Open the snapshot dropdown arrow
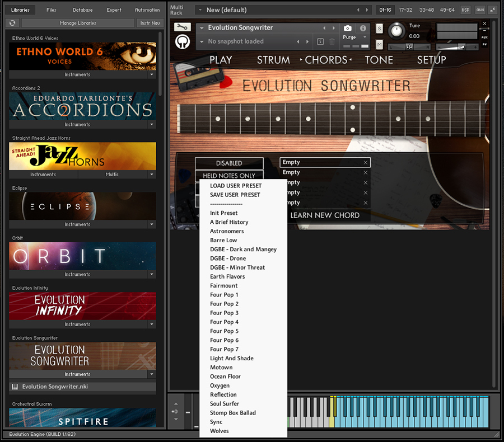The image size is (504, 442). point(202,41)
